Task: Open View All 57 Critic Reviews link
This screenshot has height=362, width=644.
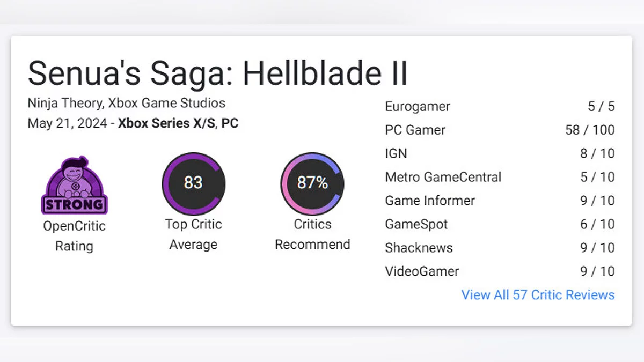Action: [538, 295]
